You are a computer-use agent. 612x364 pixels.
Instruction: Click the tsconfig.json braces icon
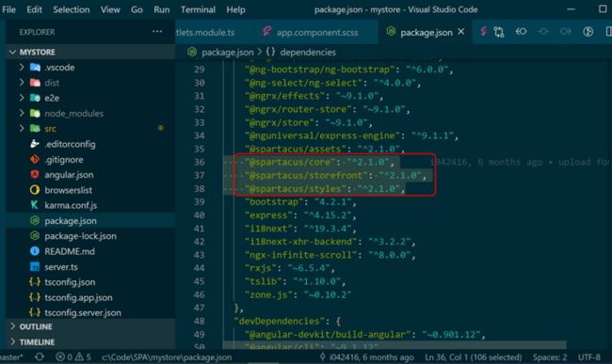pos(35,282)
